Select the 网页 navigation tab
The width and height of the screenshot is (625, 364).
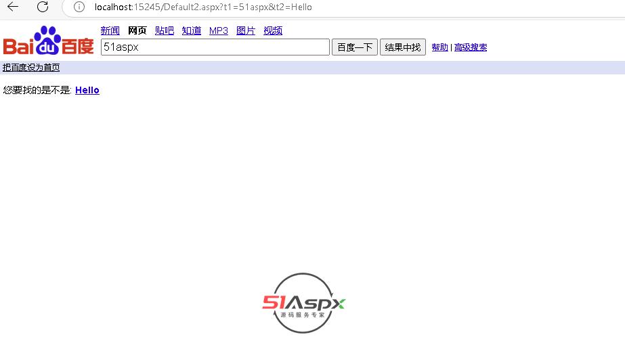coord(137,30)
